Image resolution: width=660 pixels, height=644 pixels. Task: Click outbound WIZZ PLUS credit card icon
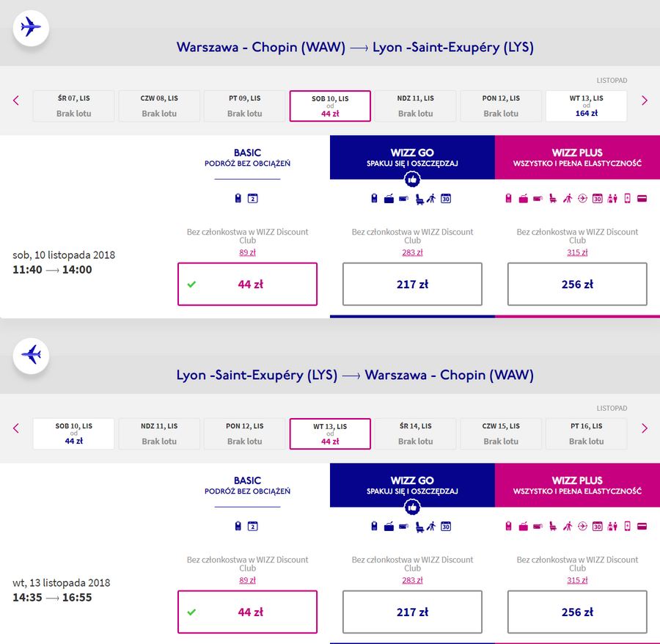pyautogui.click(x=642, y=198)
